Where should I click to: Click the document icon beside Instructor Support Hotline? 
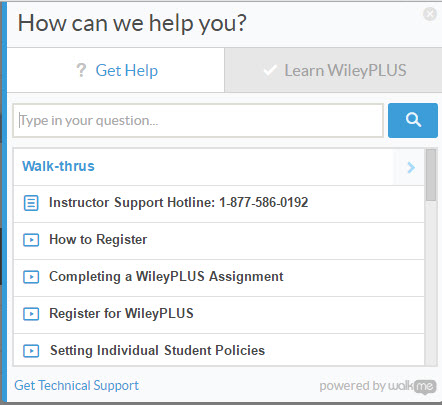click(x=31, y=203)
